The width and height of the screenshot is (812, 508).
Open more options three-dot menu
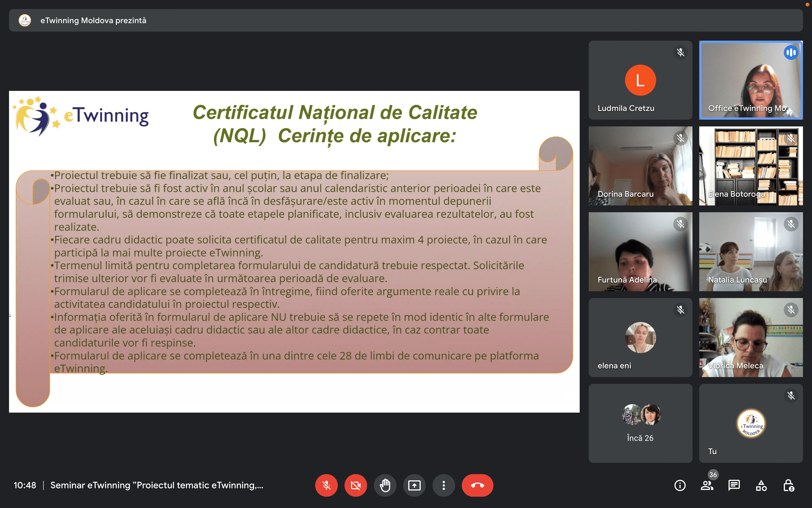[x=443, y=485]
